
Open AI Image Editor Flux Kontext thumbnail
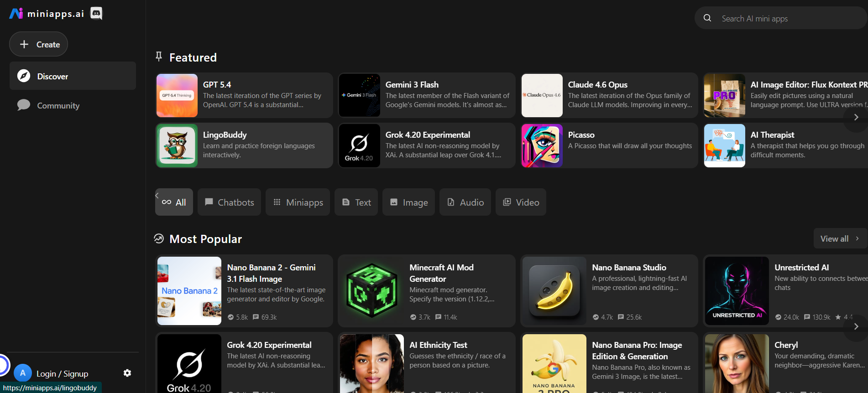tap(725, 95)
